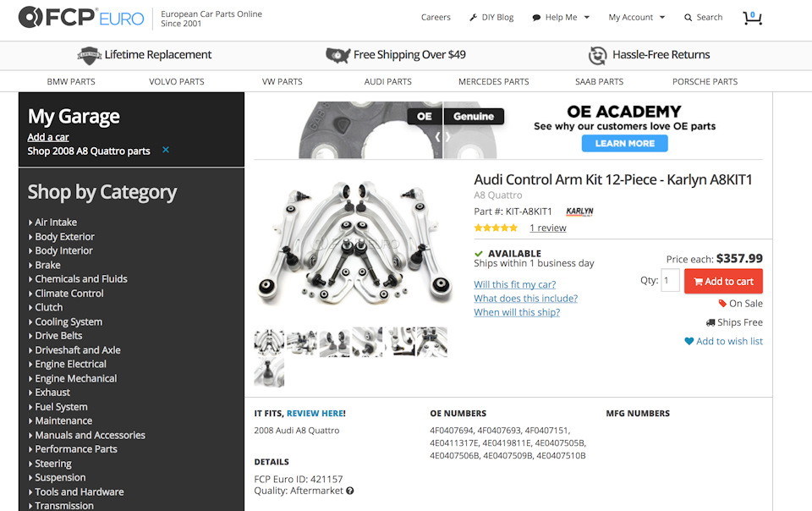The height and width of the screenshot is (511, 812).
Task: Click the five-star rating
Action: tap(496, 228)
